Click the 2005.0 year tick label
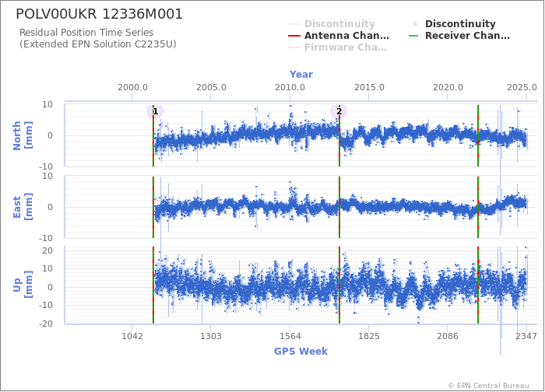 pyautogui.click(x=211, y=87)
